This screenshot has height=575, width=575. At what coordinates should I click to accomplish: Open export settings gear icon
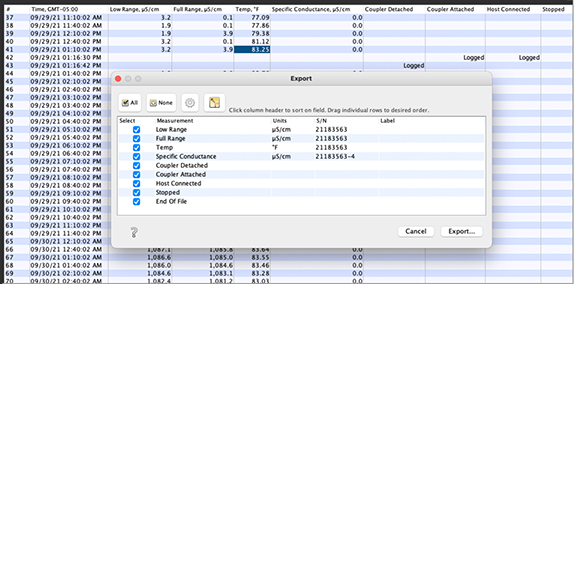190,103
